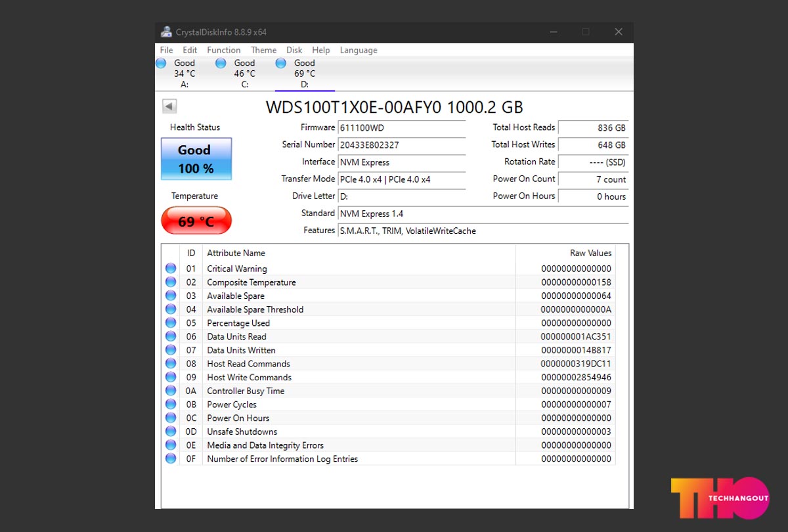Click the Standard field NVM Express 1.4

(483, 213)
